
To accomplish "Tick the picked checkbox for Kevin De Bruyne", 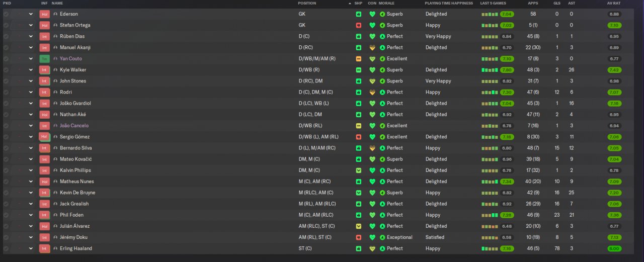I will (6, 193).
